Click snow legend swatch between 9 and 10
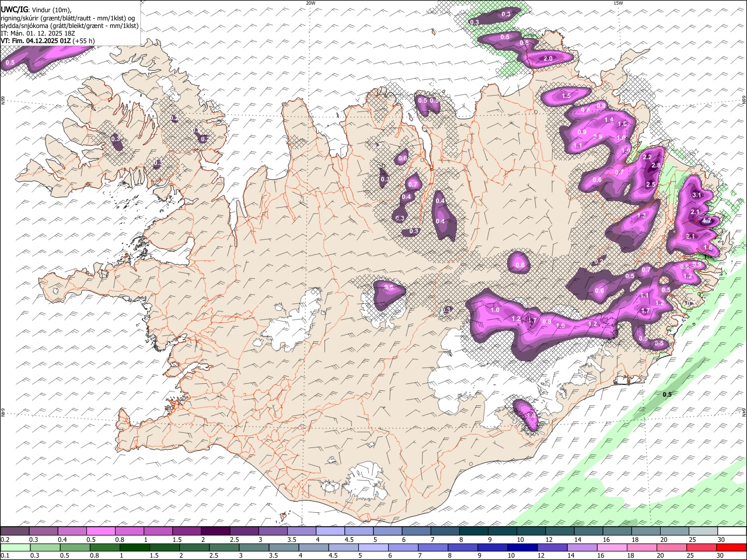The height and width of the screenshot is (560, 747). [x=502, y=531]
